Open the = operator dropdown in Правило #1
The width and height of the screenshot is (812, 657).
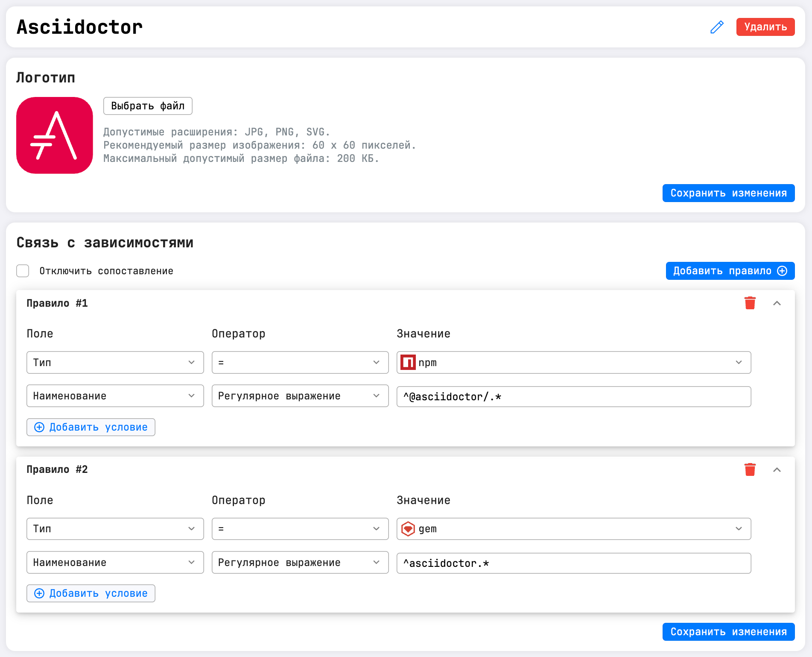pyautogui.click(x=300, y=362)
